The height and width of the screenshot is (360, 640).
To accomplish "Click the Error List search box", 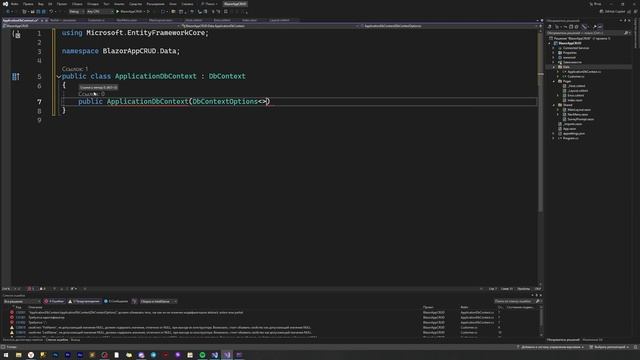I will (x=517, y=301).
